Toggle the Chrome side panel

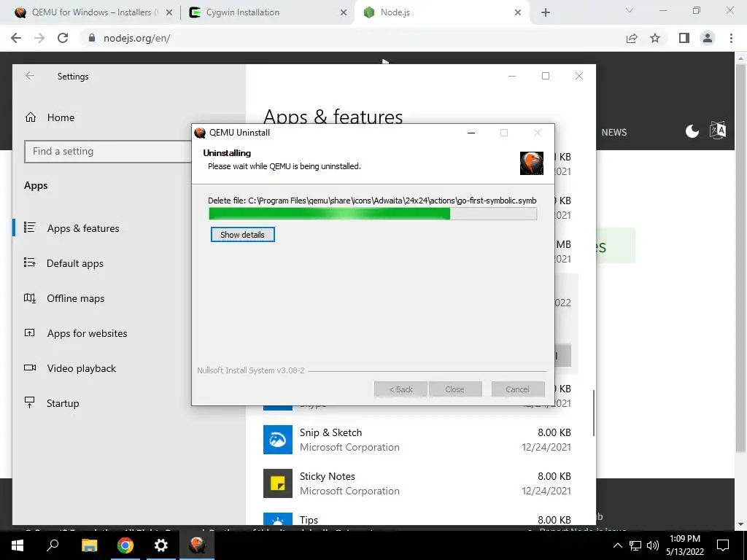[x=684, y=38]
